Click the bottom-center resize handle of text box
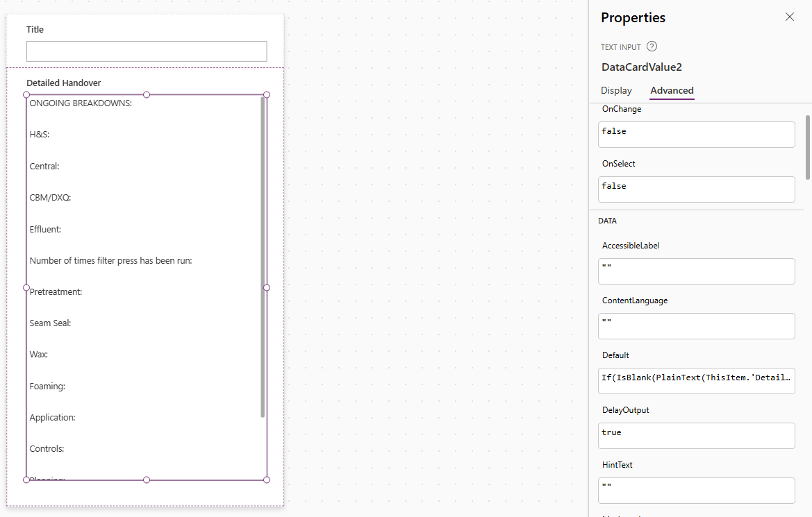The height and width of the screenshot is (517, 812). (147, 480)
